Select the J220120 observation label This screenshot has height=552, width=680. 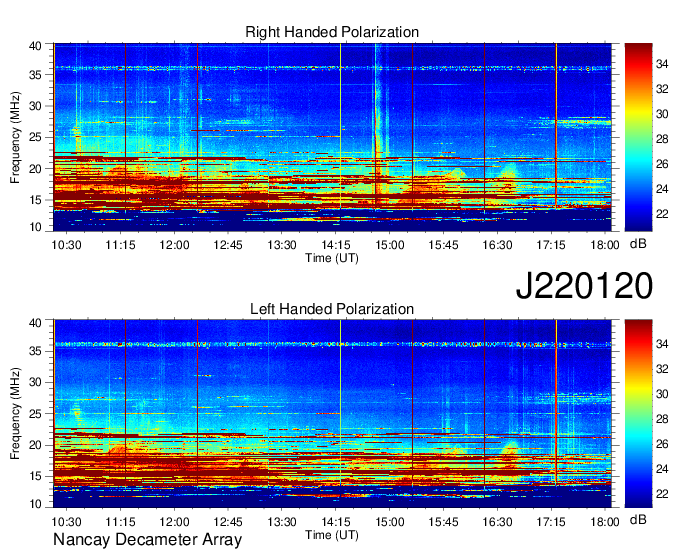(584, 286)
